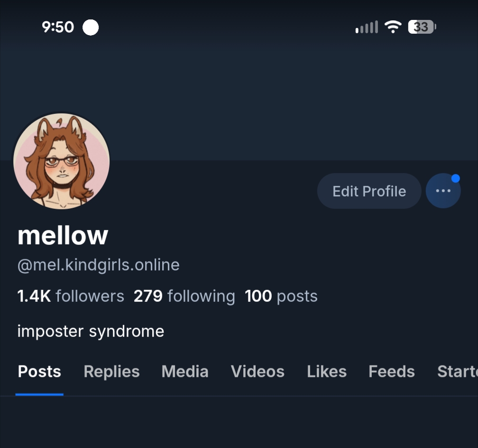Viewport: 478px width, 448px height.
Task: Tap the mellow profile avatar picture
Action: (x=61, y=161)
